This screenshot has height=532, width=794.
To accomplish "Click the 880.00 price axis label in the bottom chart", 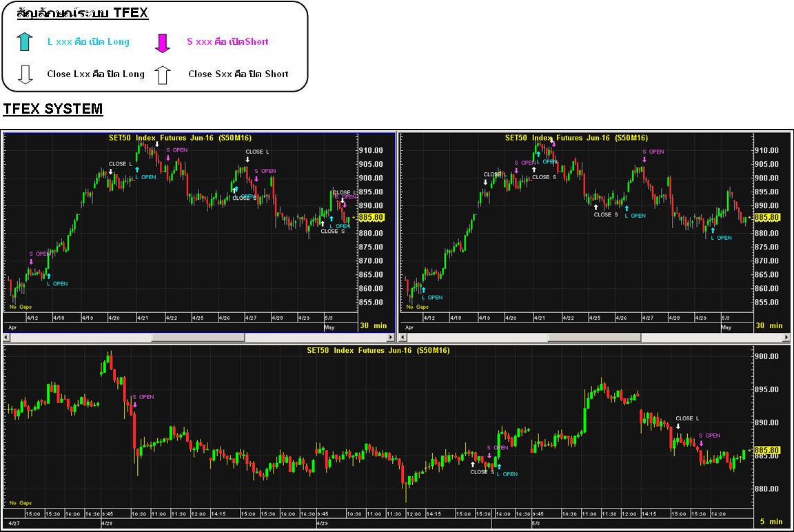I will click(x=766, y=489).
